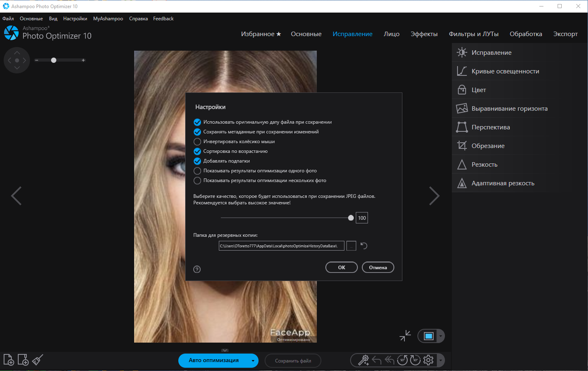This screenshot has width=588, height=371.
Task: Click the clean brush icon at bottom left
Action: (x=38, y=360)
